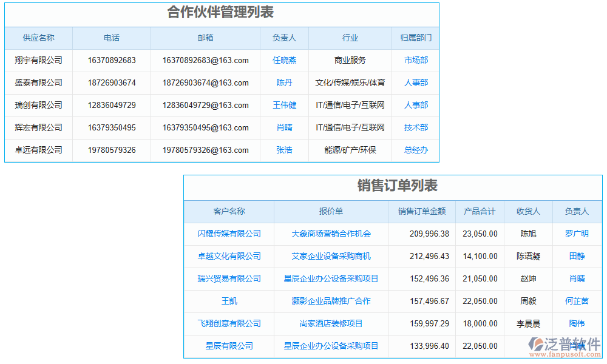
Task: Click department link 市场部
Action: tap(416, 60)
